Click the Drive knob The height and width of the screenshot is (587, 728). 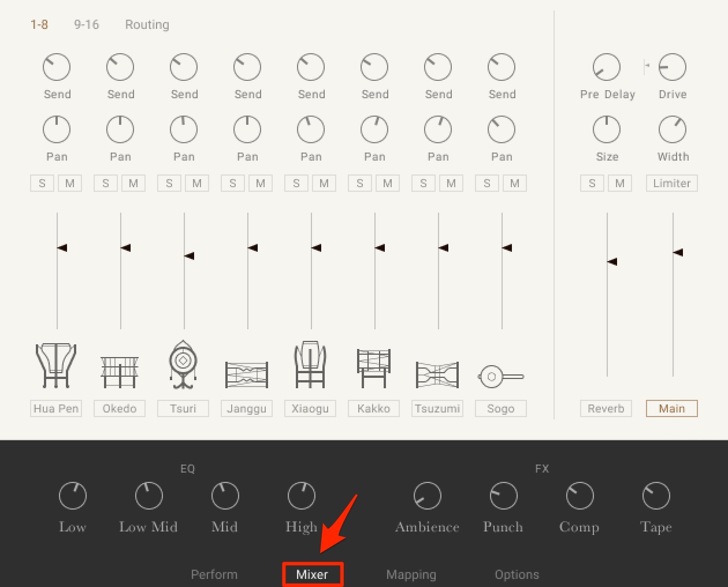click(673, 68)
